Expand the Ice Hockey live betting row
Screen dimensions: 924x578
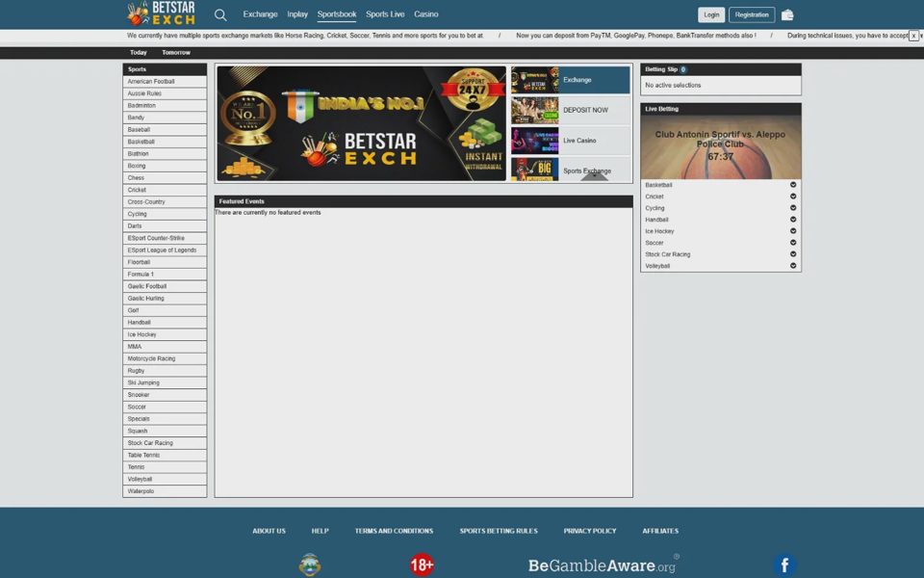tap(721, 231)
